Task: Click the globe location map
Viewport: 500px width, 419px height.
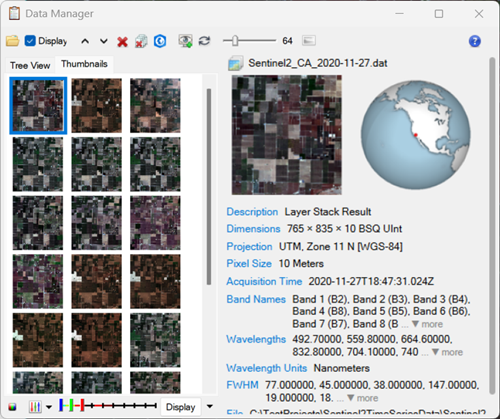Action: (x=416, y=135)
